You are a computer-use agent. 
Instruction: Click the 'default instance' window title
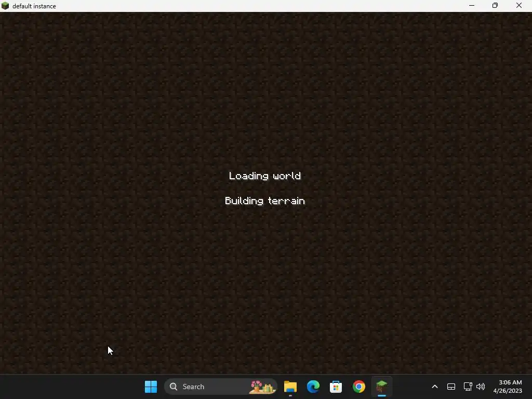34,6
